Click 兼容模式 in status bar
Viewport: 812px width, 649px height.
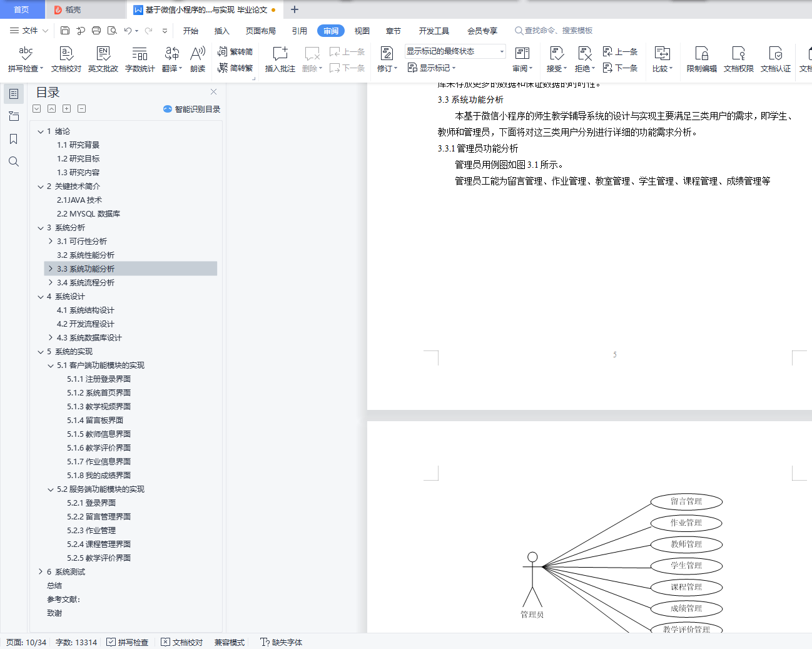tap(230, 642)
